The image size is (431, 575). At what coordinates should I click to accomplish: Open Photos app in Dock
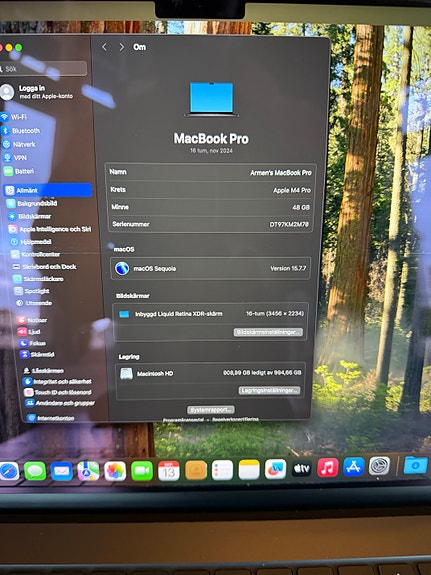tap(115, 471)
